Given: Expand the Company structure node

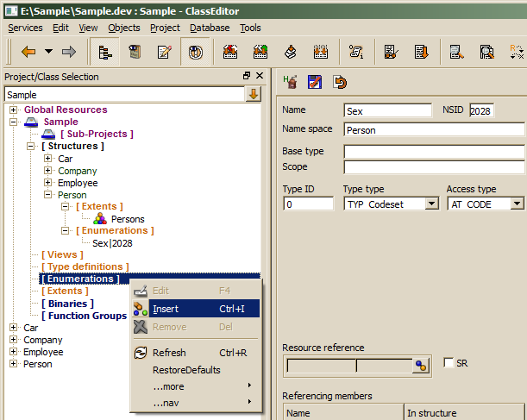Looking at the screenshot, I should coord(48,171).
